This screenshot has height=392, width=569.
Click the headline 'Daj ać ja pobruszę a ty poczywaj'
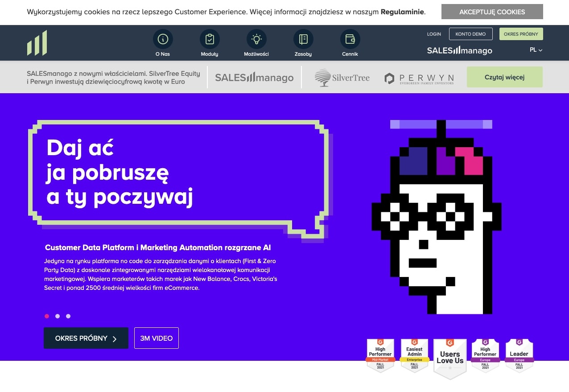(x=120, y=172)
